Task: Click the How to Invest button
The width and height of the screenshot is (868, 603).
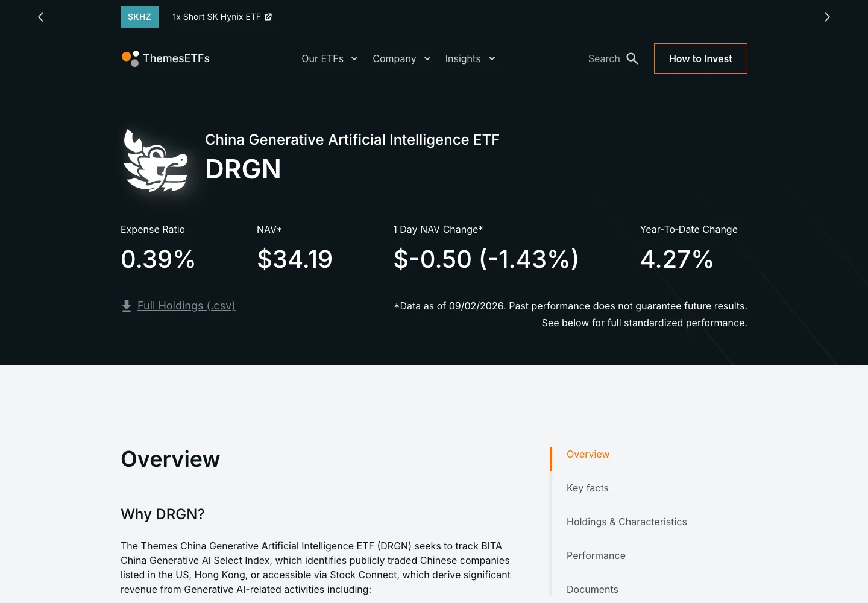Action: click(x=700, y=58)
